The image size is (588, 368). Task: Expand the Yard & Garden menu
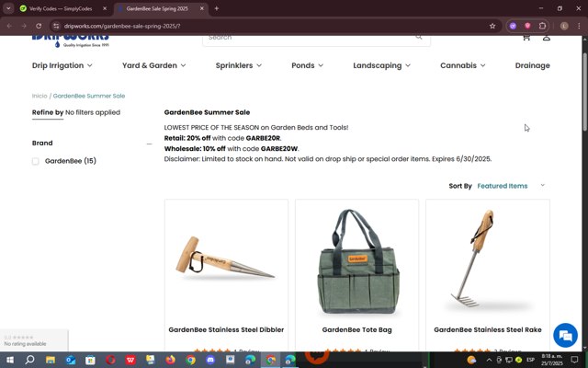pos(153,65)
